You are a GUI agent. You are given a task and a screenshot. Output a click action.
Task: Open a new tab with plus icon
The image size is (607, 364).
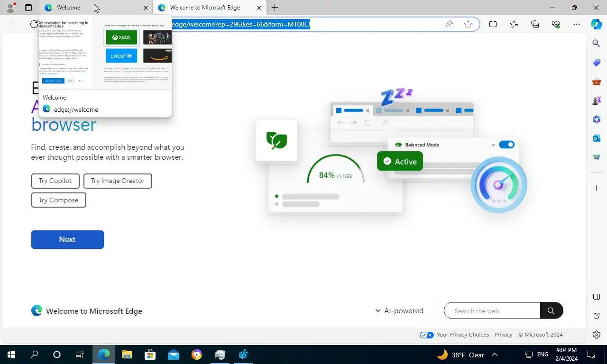(x=275, y=8)
